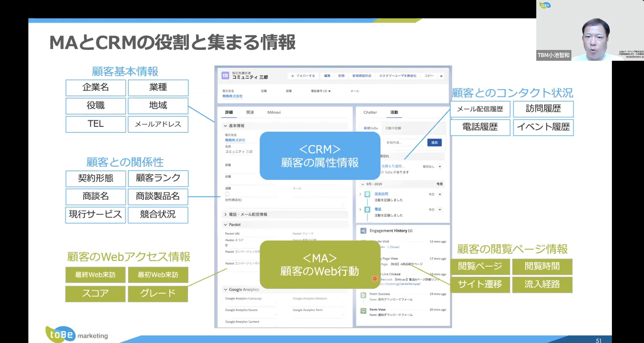
Task: Click the toBe marketing logo in slide footer
Action: (x=77, y=335)
